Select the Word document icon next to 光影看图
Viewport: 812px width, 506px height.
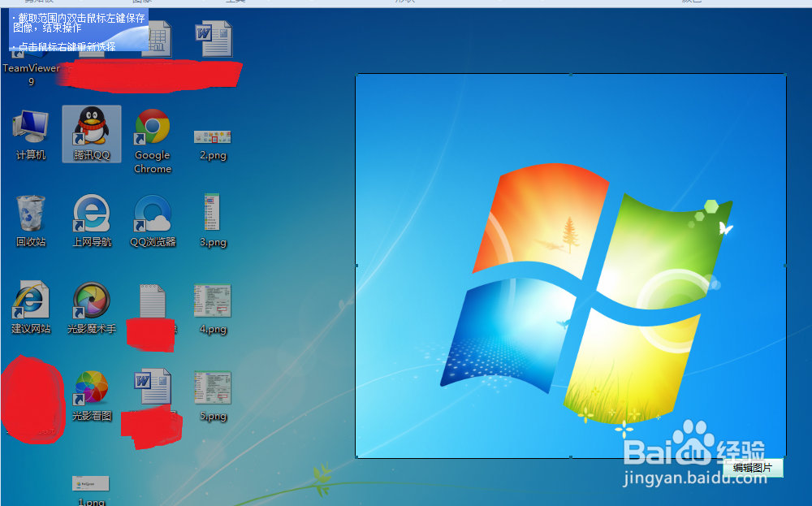153,387
